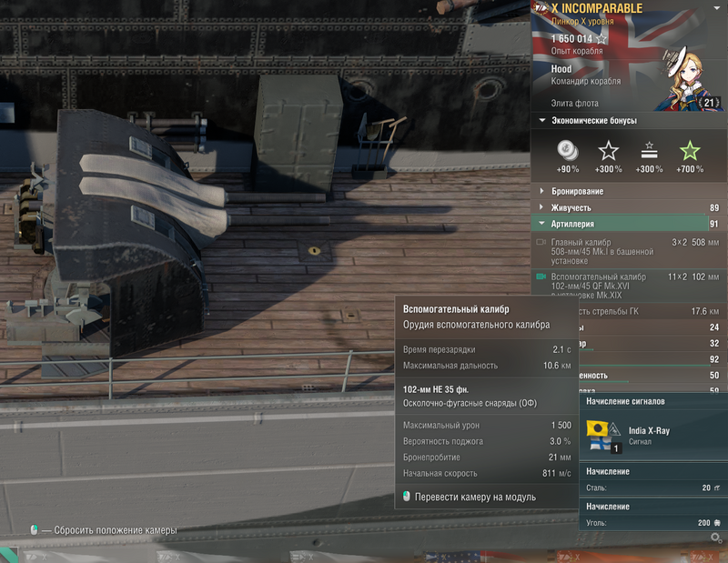728x563 pixels.
Task: Click the Линкор X уровня subtitle
Action: point(582,21)
